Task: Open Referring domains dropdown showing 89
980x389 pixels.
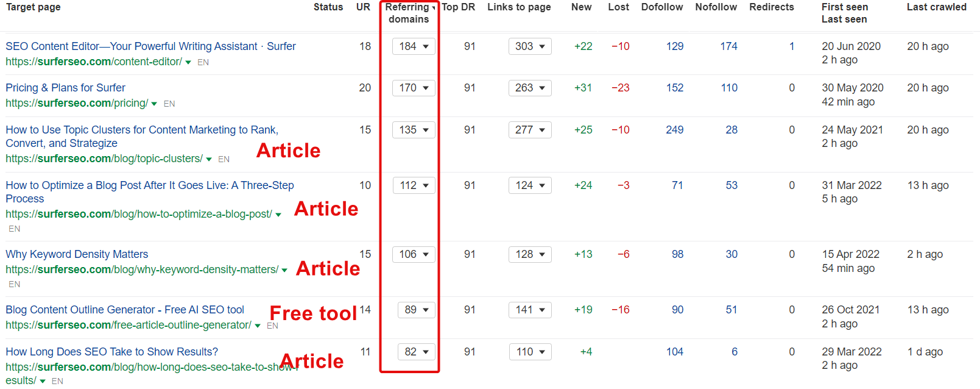Action: coord(417,310)
